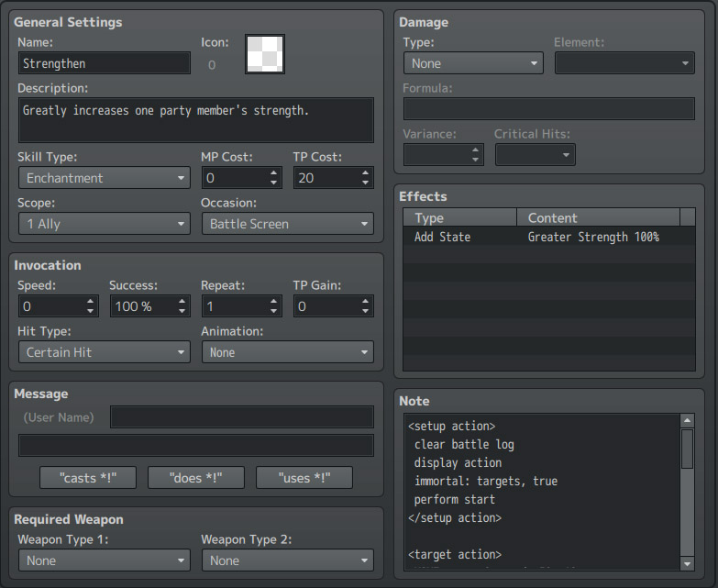The height and width of the screenshot is (588, 718).
Task: Decrease Success rate with the down arrow
Action: pos(182,311)
